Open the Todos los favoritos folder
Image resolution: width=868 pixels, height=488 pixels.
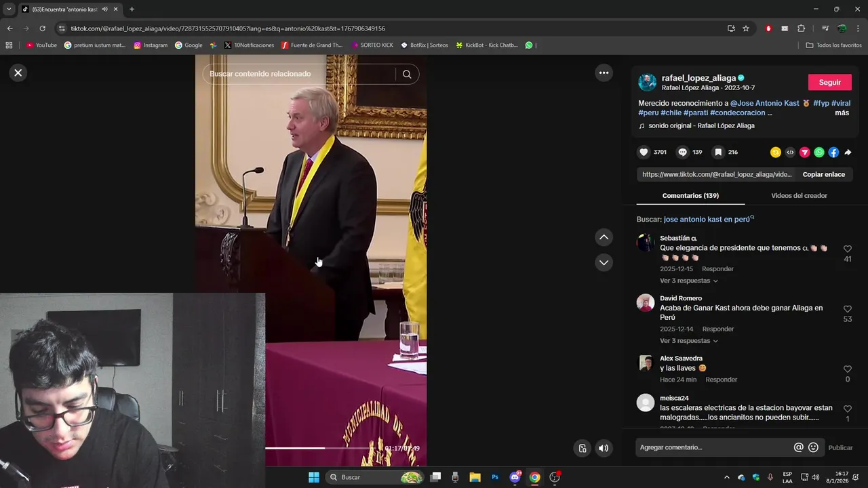[x=833, y=45]
